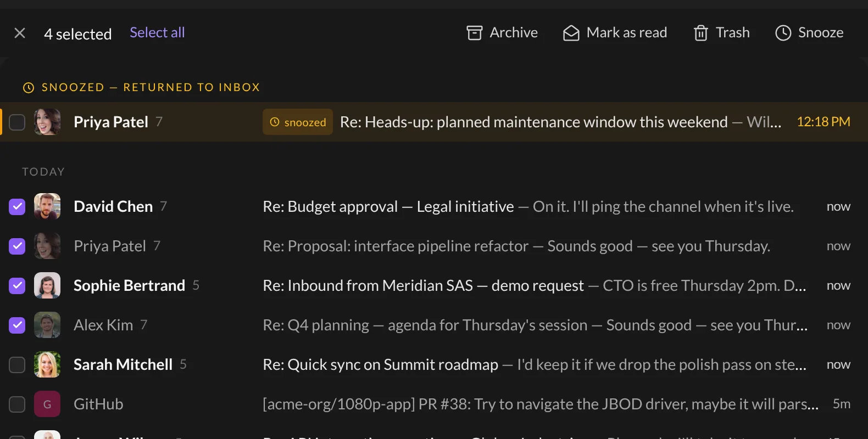Image resolution: width=868 pixels, height=439 pixels.
Task: Uncheck the Sophie Bertrand email
Action: [17, 285]
